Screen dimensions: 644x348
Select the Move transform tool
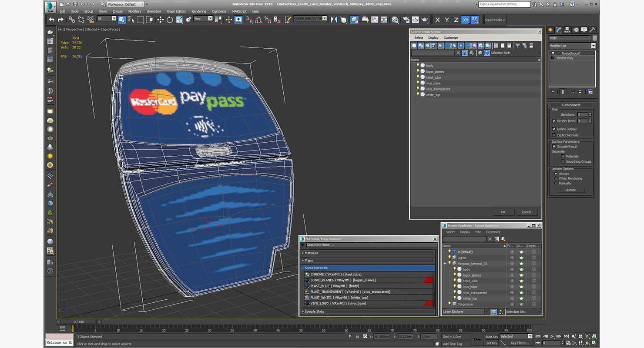[160, 20]
